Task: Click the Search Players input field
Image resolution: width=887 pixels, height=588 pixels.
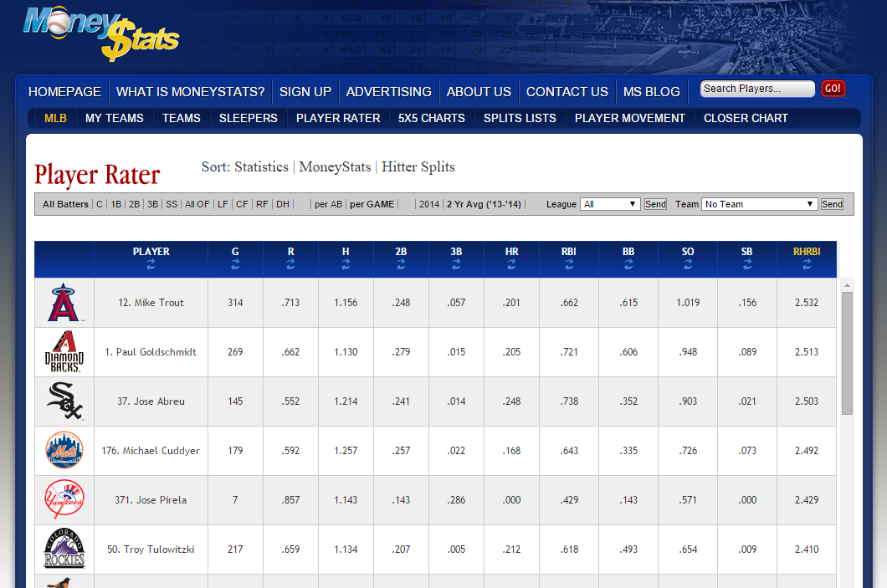Action: point(757,89)
